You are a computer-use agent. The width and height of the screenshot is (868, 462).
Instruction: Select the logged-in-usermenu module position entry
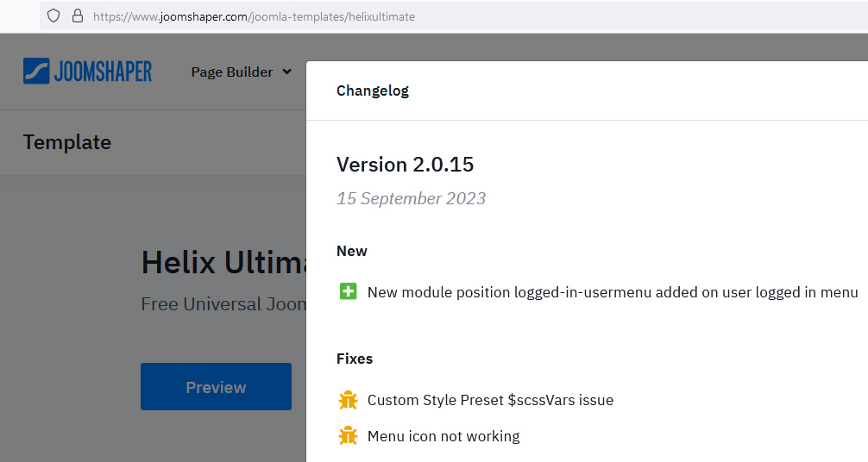613,292
